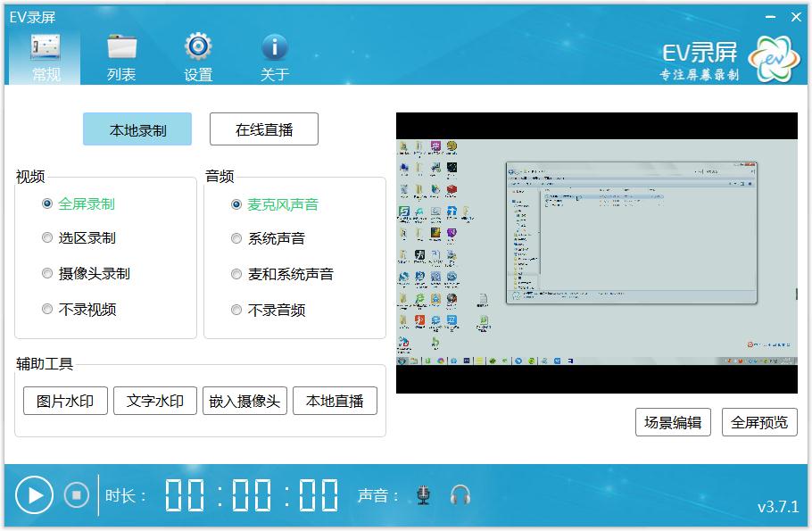Select 本地录制 local recording mode
This screenshot has width=812, height=531.
pos(137,129)
